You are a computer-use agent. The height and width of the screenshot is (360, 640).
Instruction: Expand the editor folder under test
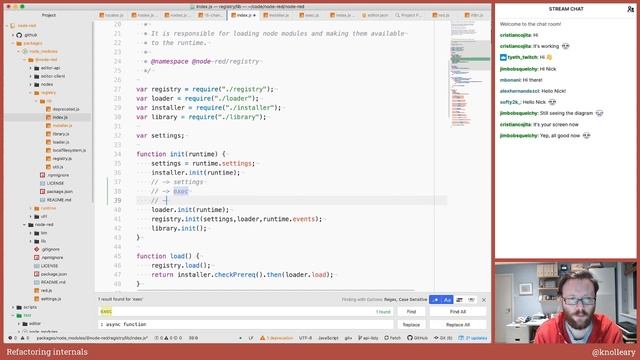coord(19,323)
